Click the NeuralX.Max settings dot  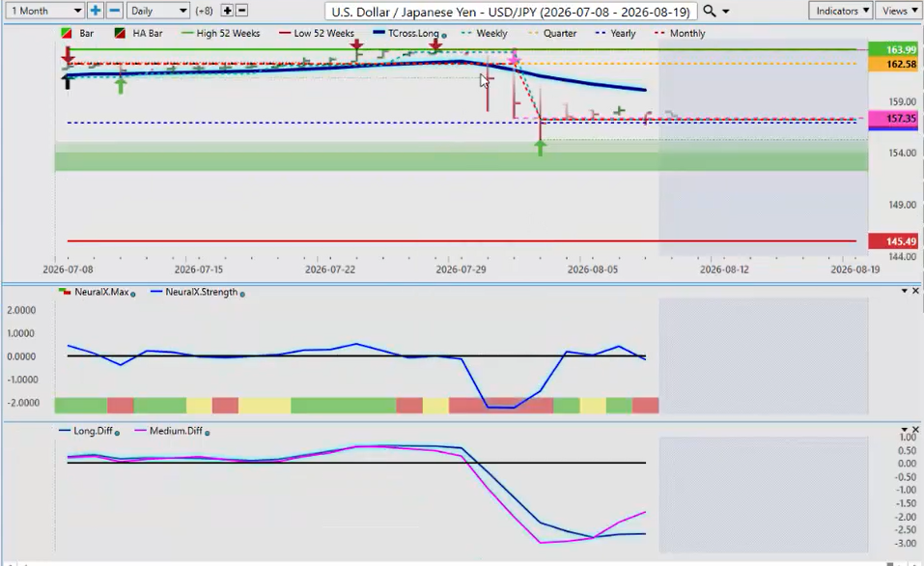132,295
